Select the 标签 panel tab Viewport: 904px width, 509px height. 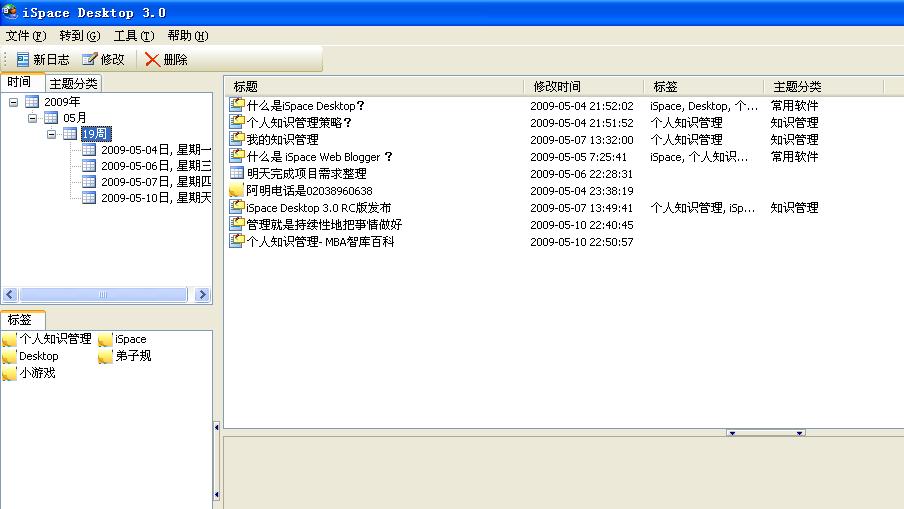tap(23, 320)
